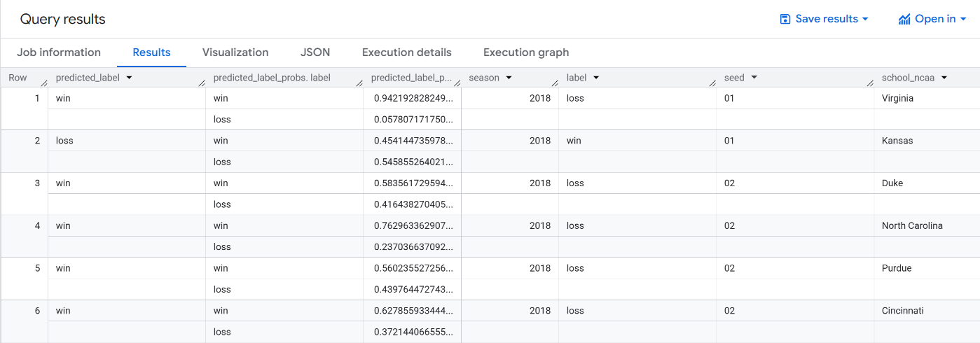Open season column sort menu arrow
Viewport: 980px width, 343px height.
(x=509, y=78)
